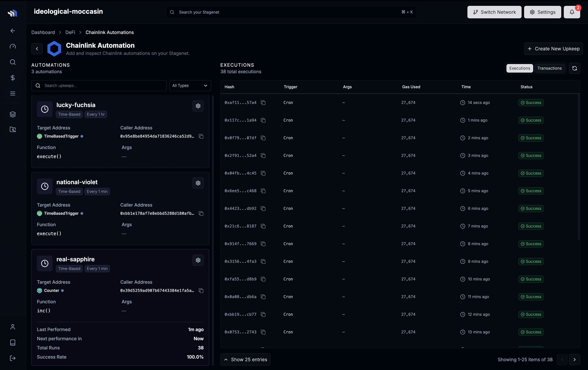588x370 pixels.
Task: Open the All Types filter dropdown
Action: pos(190,85)
